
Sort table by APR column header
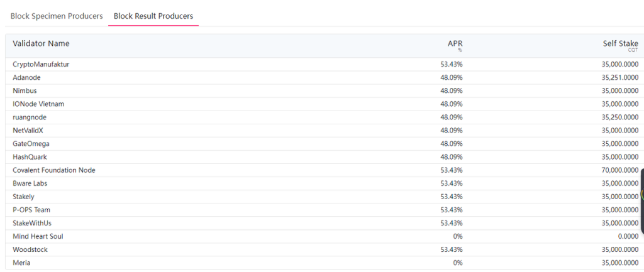(x=455, y=43)
